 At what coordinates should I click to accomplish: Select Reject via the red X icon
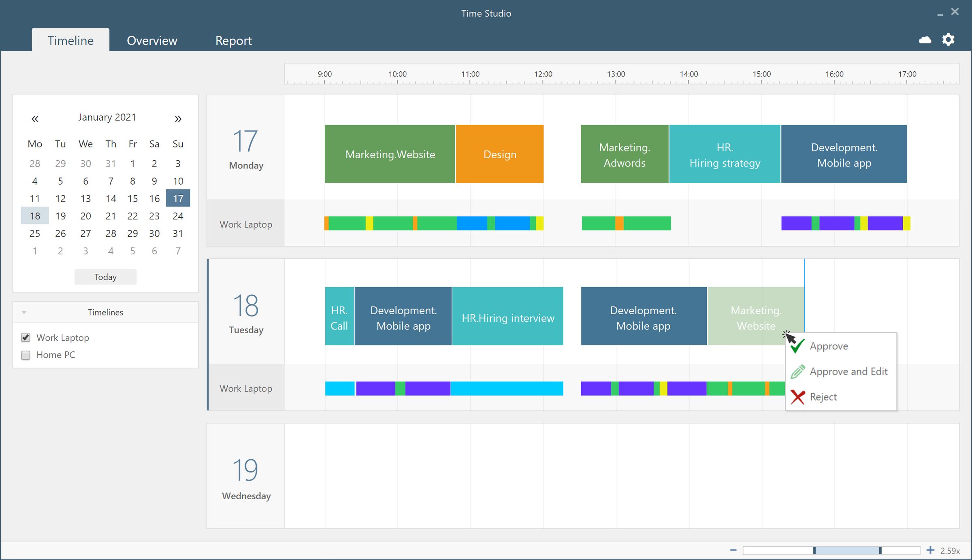click(x=797, y=397)
